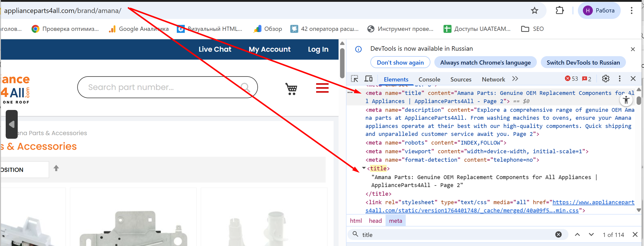Viewport: 644px width, 246px height.
Task: Bookmark this page with the star icon
Action: pos(534,11)
